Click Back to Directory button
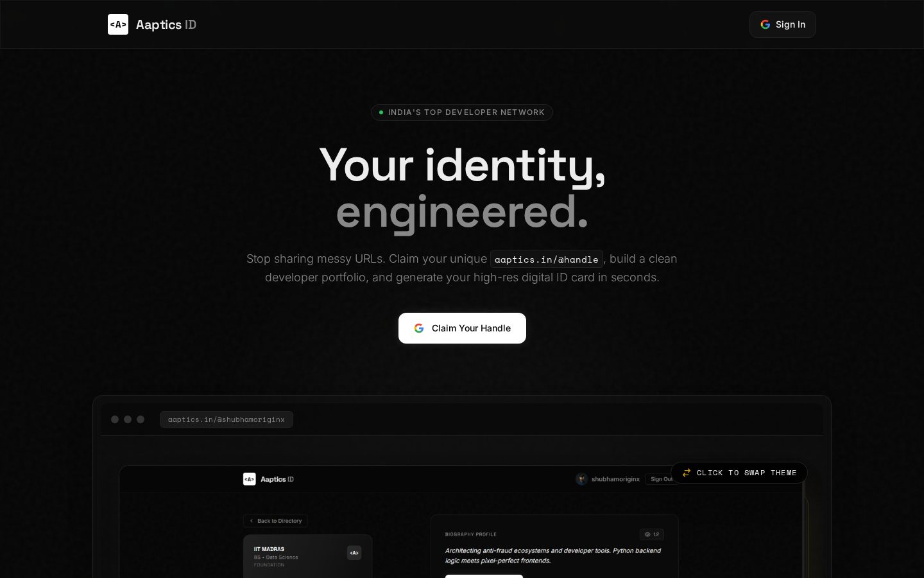Viewport: 924px width, 578px height. click(x=275, y=521)
